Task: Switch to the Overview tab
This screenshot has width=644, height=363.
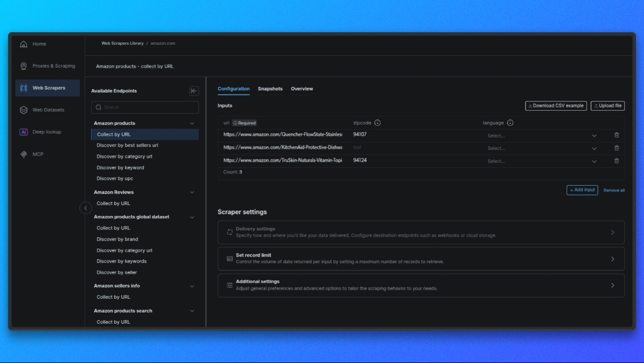Action: point(302,89)
